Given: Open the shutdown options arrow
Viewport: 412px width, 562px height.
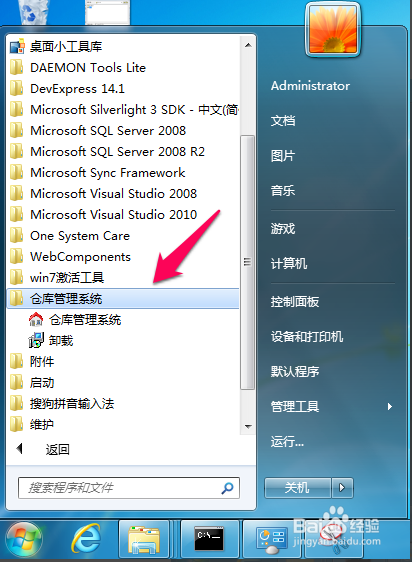Looking at the screenshot, I should coord(342,488).
